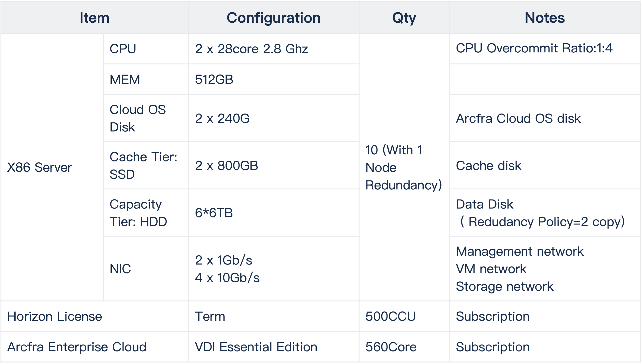642x364 pixels.
Task: Select the CPU item cell
Action: click(x=146, y=49)
